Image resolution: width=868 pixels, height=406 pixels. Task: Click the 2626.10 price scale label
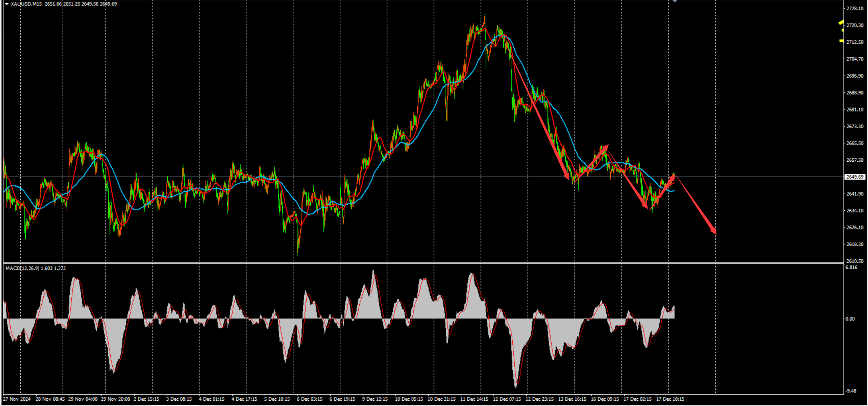(x=855, y=228)
